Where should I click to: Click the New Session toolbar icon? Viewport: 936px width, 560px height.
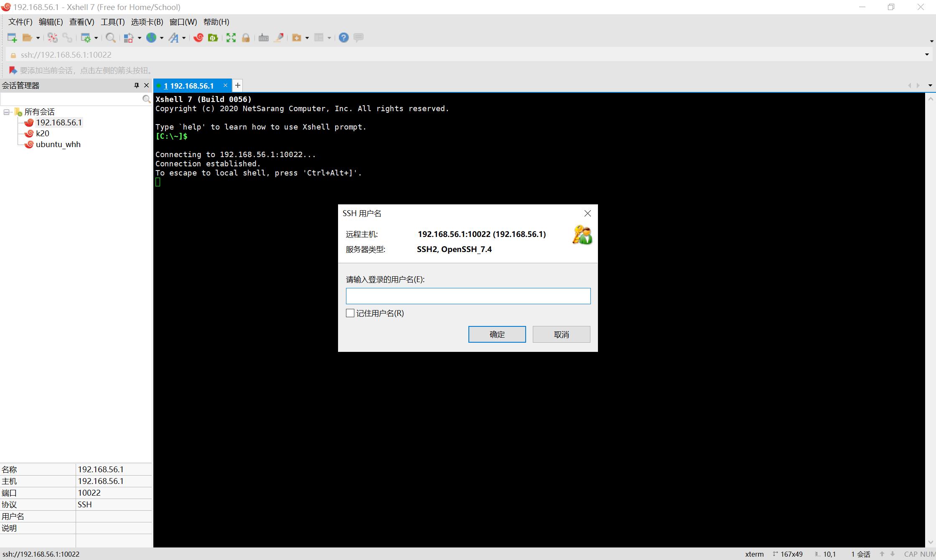(12, 38)
